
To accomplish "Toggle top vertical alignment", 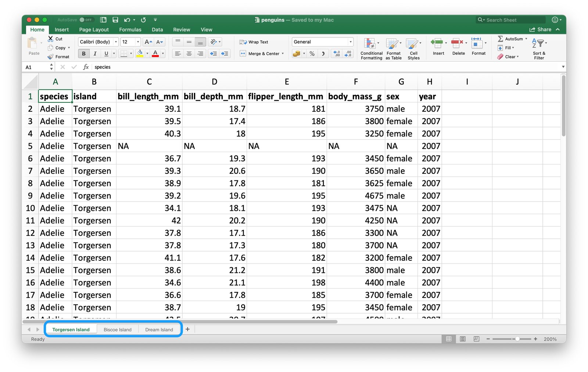I will pos(178,42).
